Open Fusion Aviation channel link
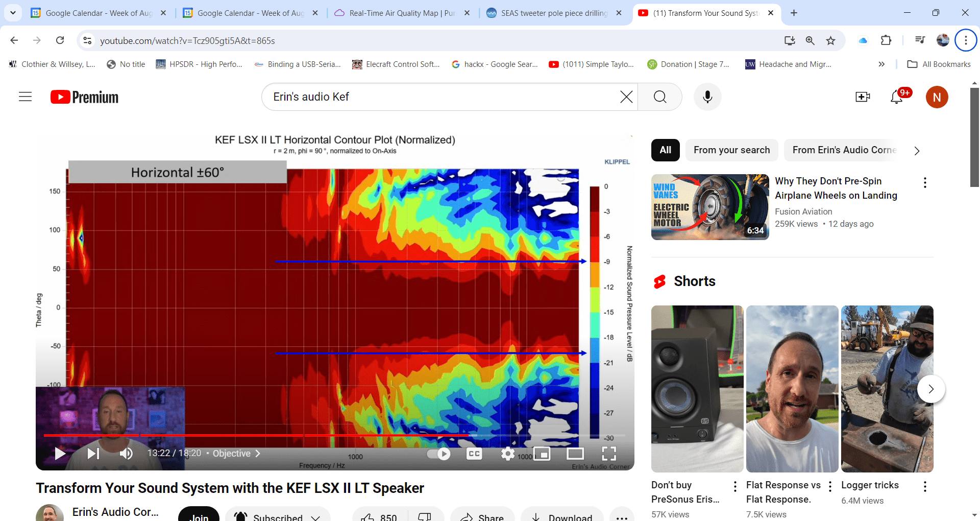The image size is (980, 521). click(803, 211)
